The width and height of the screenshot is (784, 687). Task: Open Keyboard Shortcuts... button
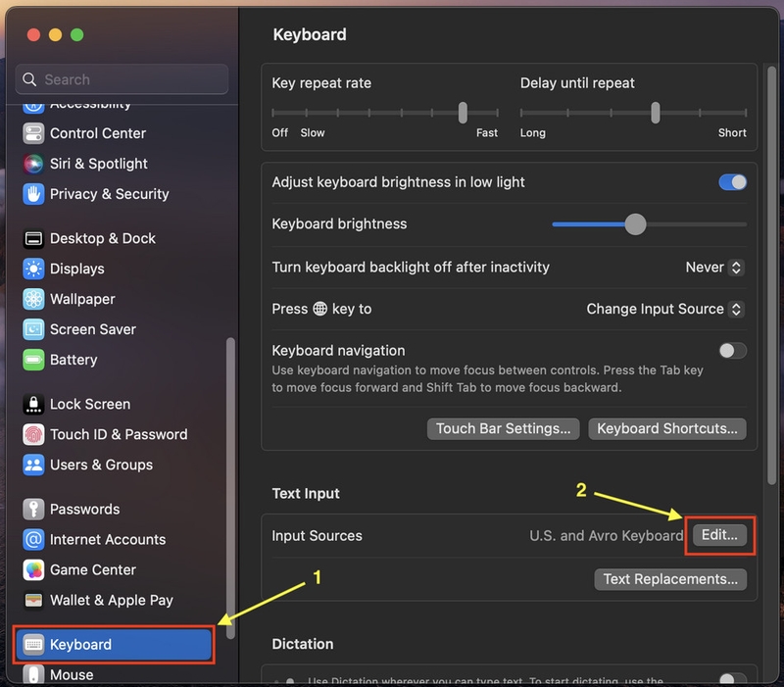[x=666, y=428]
